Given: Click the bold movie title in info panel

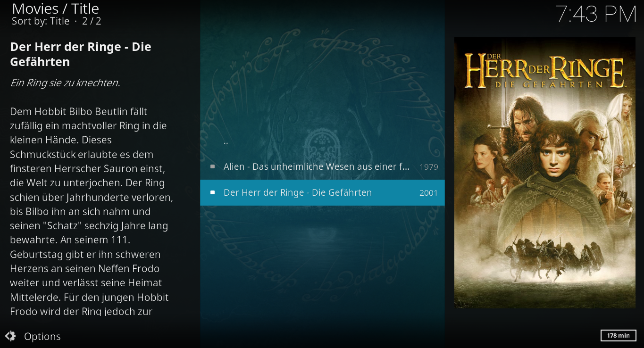Looking at the screenshot, I should [x=81, y=54].
